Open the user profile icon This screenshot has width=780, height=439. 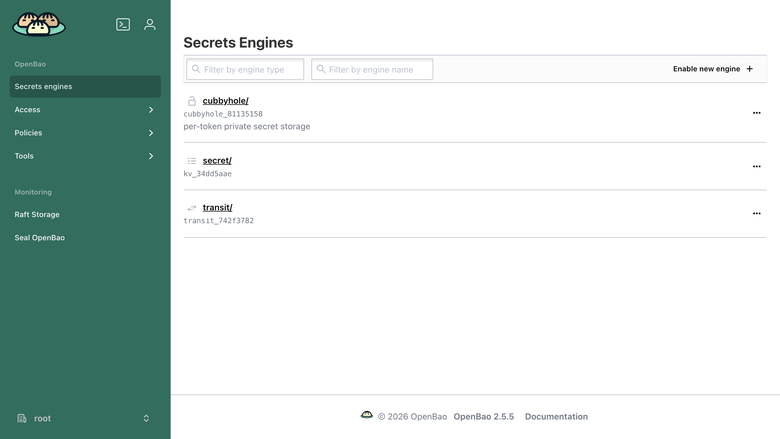pos(150,24)
